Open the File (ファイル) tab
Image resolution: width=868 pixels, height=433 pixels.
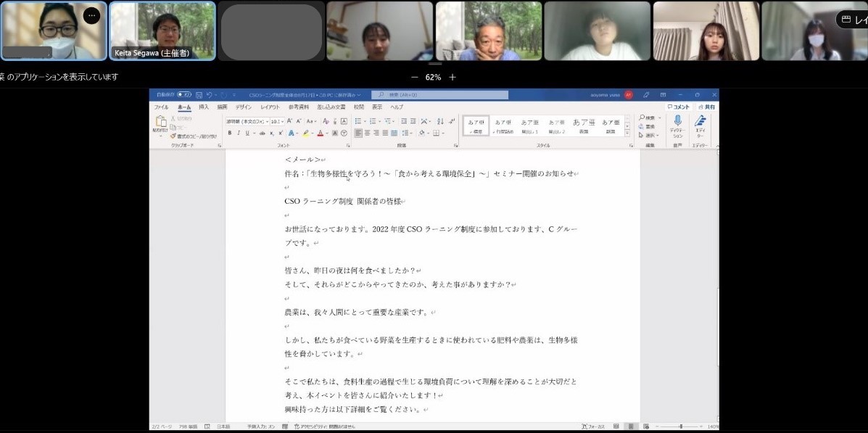161,107
